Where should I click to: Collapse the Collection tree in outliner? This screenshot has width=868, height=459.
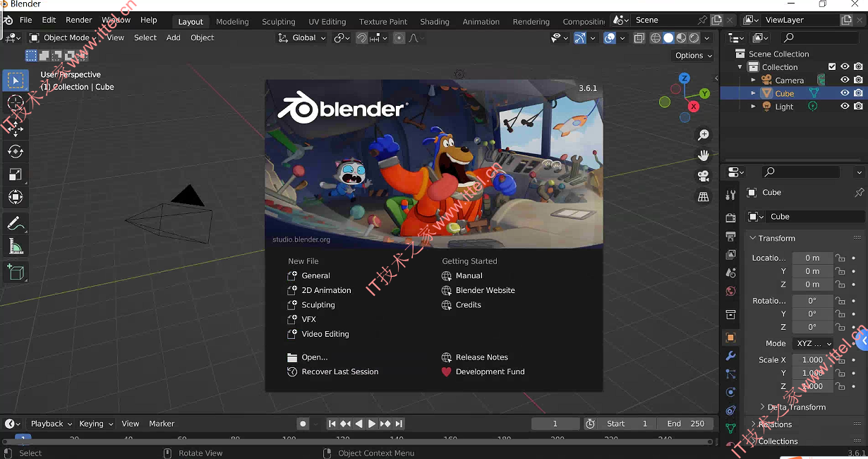pyautogui.click(x=740, y=67)
